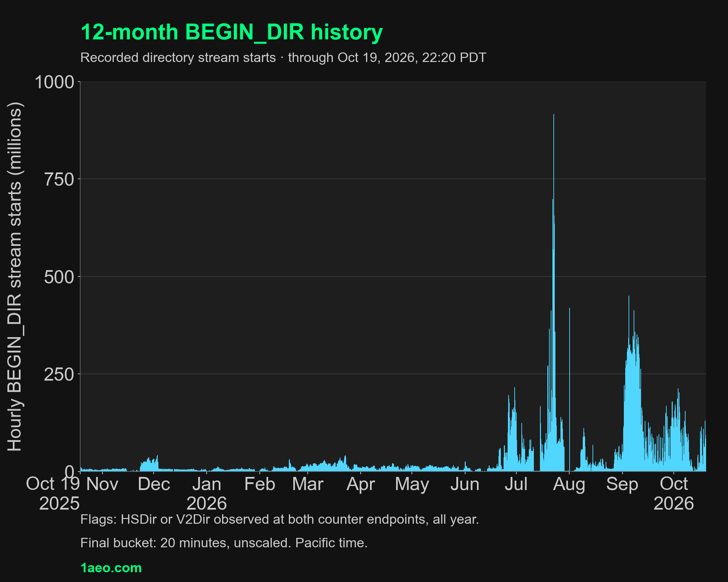
Task: Click the Feb x-axis label
Action: (260, 484)
